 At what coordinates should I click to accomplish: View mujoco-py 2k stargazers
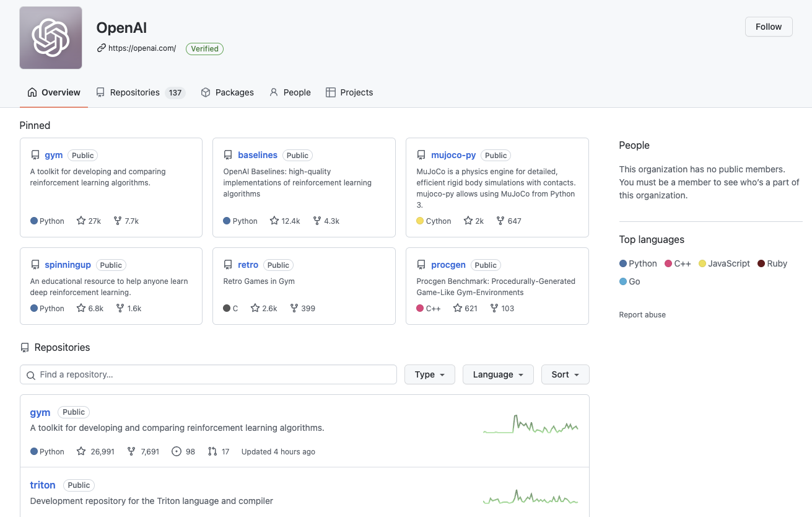pyautogui.click(x=474, y=221)
